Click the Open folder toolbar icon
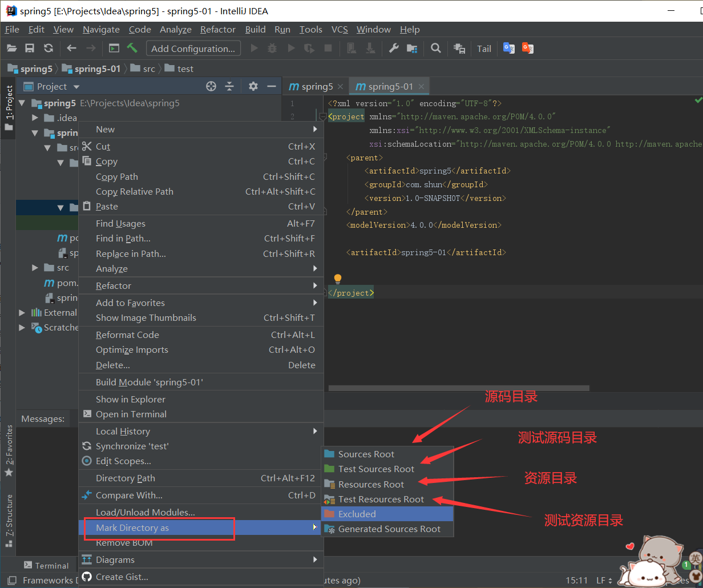The width and height of the screenshot is (703, 588). 12,49
